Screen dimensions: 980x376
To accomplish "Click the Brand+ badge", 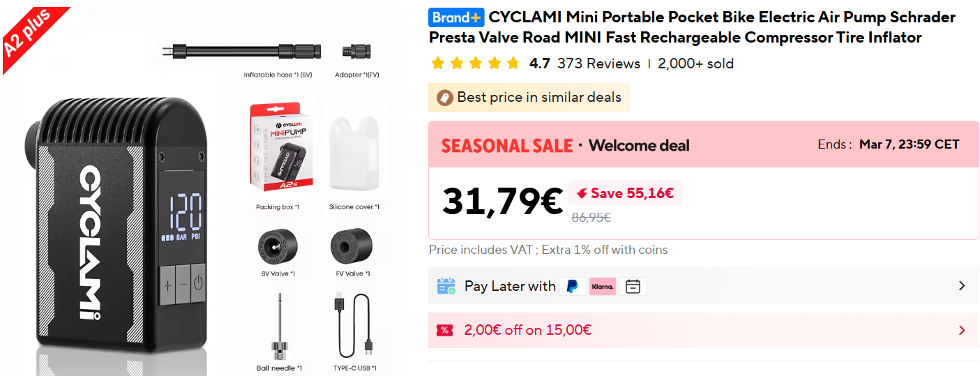I will [x=456, y=17].
